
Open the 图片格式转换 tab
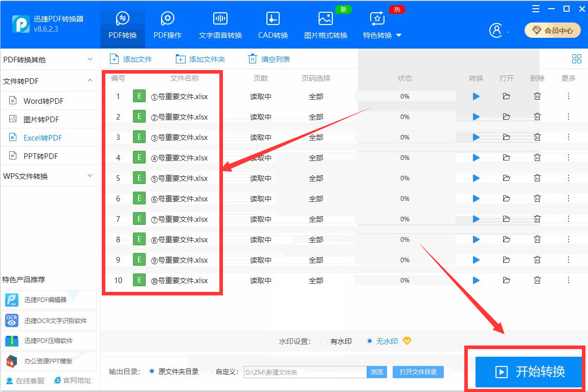tap(326, 23)
